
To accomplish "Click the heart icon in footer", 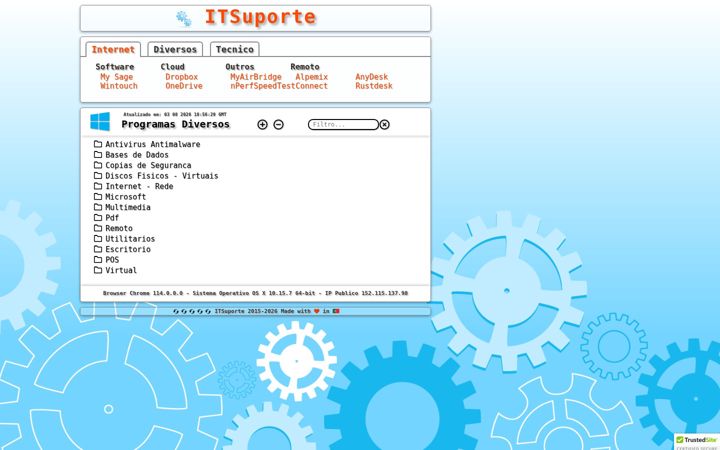I will (x=316, y=311).
